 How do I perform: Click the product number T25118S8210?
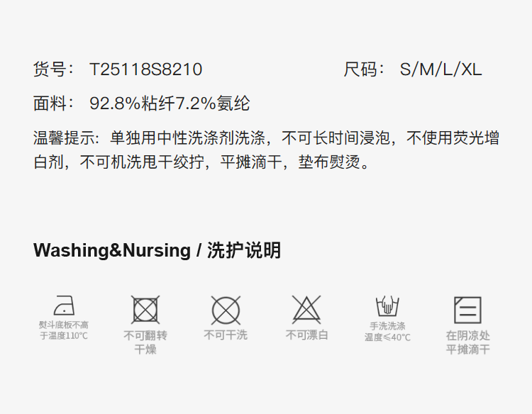pyautogui.click(x=146, y=69)
